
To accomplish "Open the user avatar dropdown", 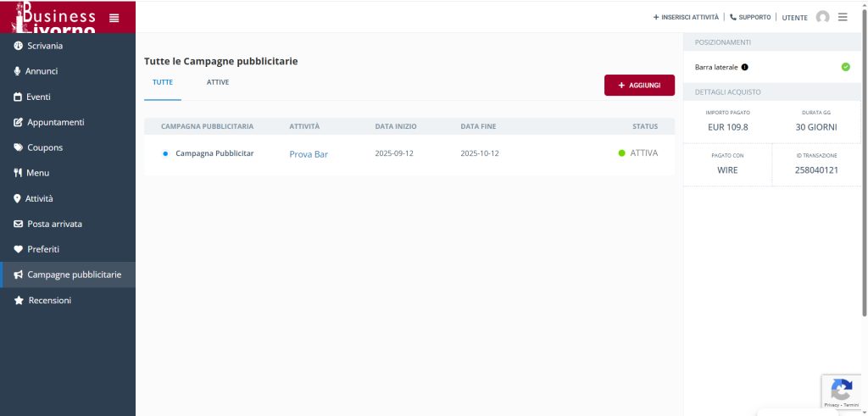I will [822, 17].
